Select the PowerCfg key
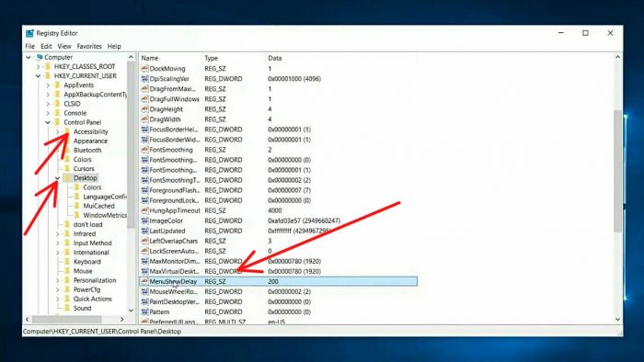 click(x=86, y=289)
